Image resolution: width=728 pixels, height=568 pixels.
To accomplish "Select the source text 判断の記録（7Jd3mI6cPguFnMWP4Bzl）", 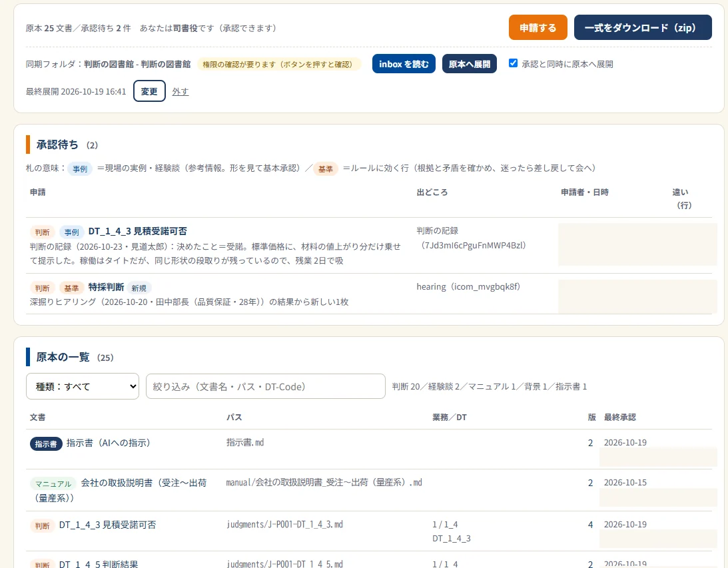I will (472, 238).
